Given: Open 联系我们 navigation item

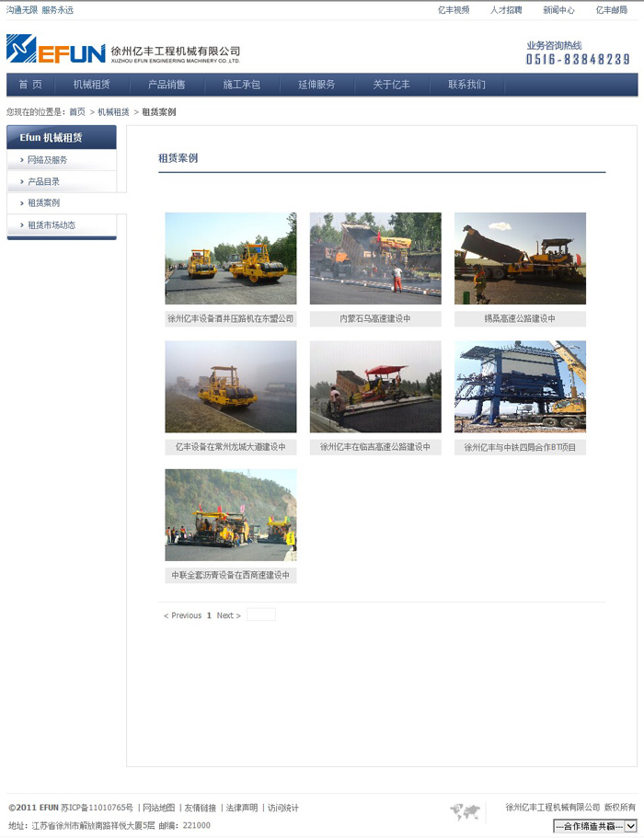Looking at the screenshot, I should (x=466, y=85).
